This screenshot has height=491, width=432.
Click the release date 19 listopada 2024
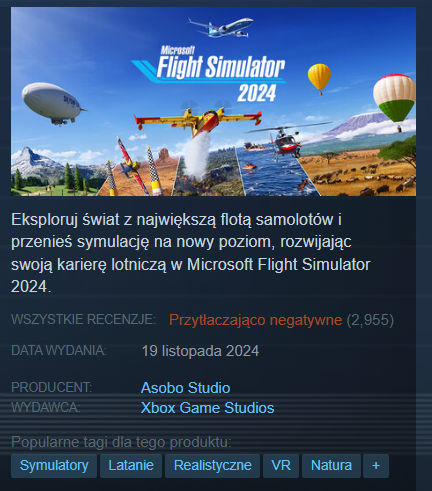pyautogui.click(x=200, y=351)
